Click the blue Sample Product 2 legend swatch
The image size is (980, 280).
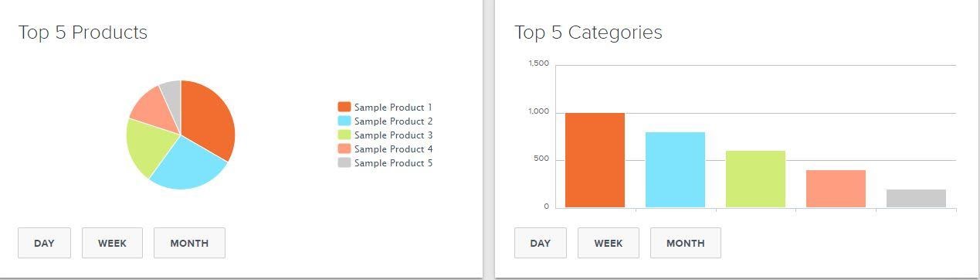344,121
